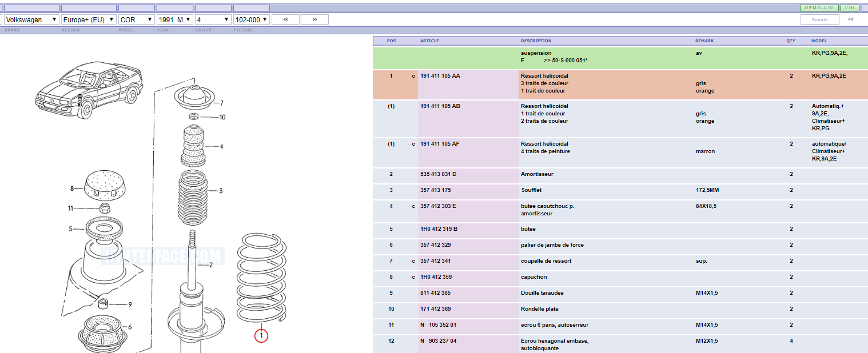
Task: Click the capuchon description
Action: point(533,276)
